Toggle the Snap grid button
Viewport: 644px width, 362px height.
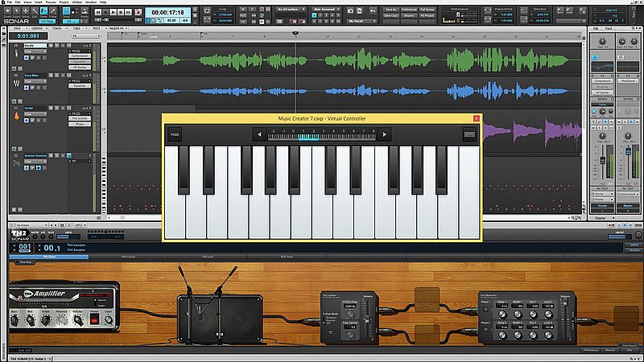click(x=66, y=11)
